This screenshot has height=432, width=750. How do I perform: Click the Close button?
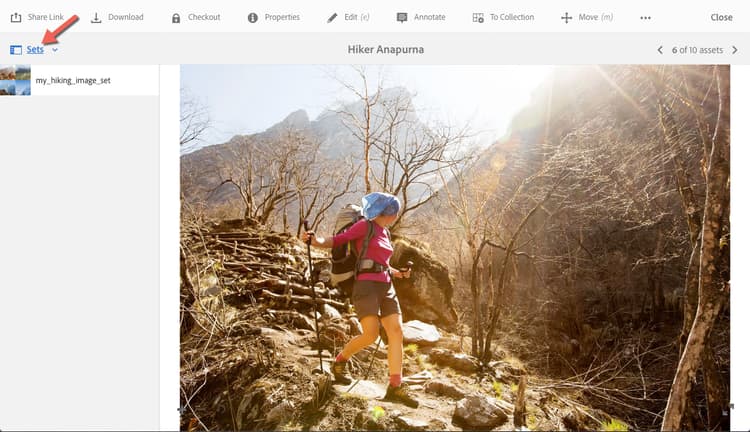tap(721, 17)
